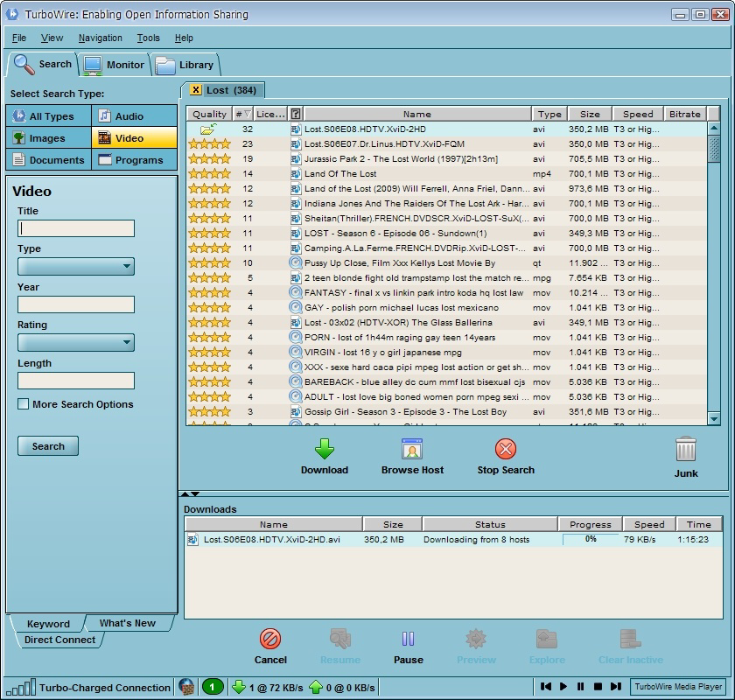The height and width of the screenshot is (700, 735).
Task: Click the results scrollbar down arrow
Action: [x=713, y=418]
